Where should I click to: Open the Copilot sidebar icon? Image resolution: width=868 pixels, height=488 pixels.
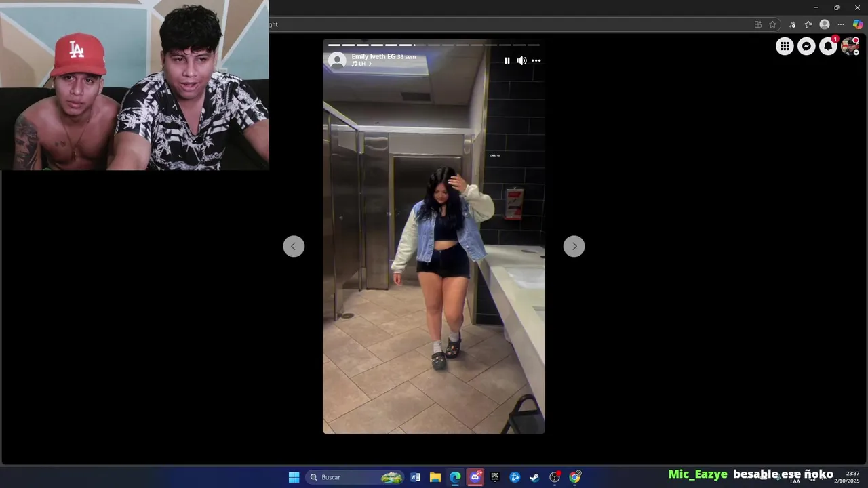(858, 24)
